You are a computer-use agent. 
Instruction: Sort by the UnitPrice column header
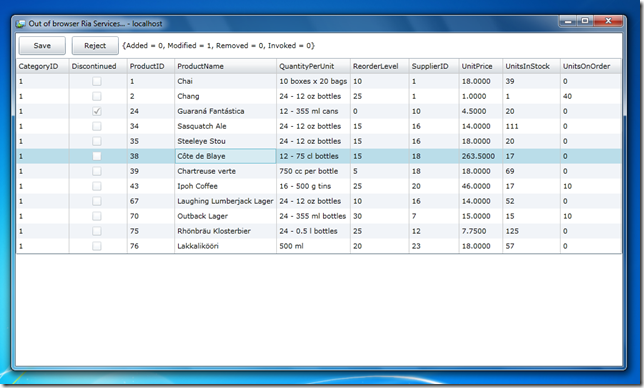point(481,66)
